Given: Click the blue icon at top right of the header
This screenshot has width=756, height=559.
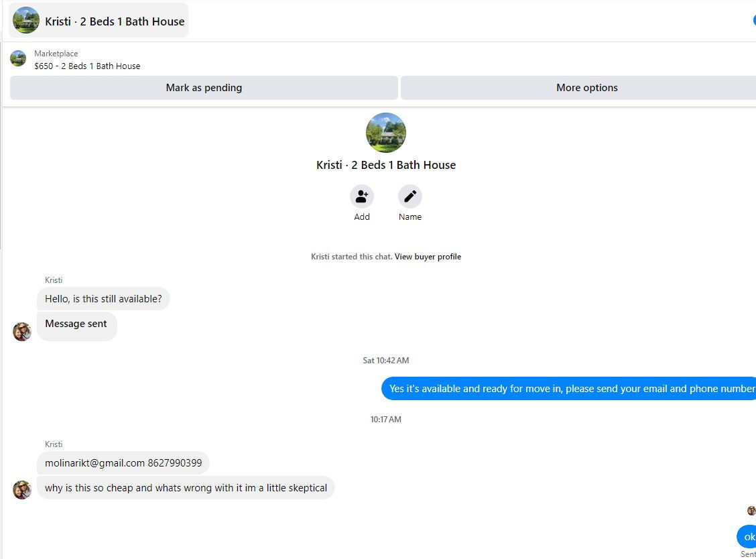Looking at the screenshot, I should 754,20.
